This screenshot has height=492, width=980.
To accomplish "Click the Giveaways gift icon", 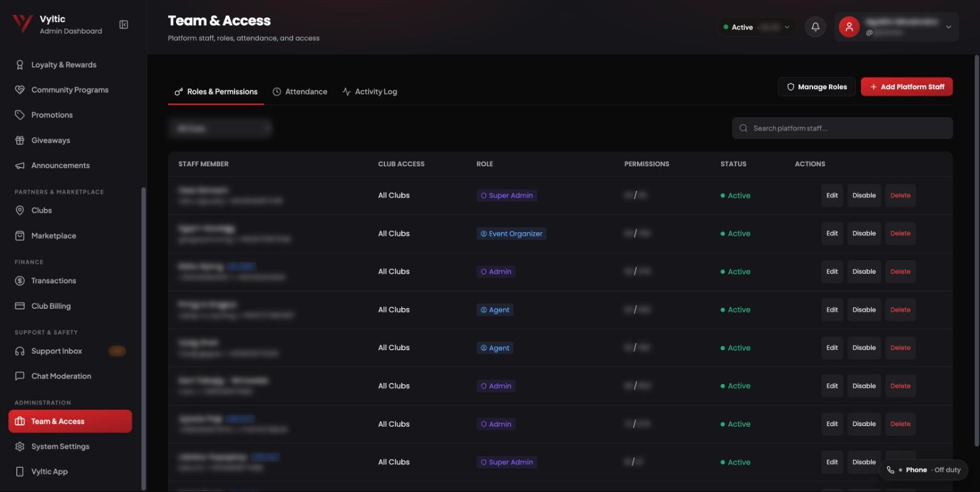I will point(19,141).
